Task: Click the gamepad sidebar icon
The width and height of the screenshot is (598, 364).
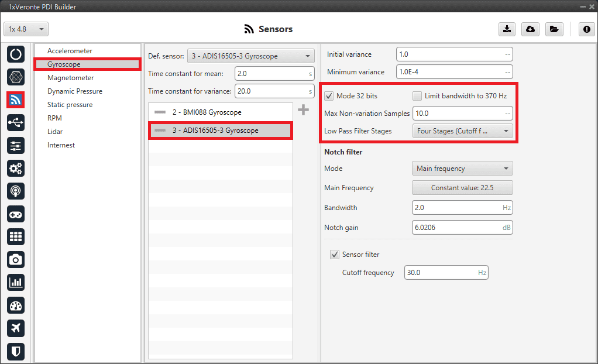Action: 16,214
